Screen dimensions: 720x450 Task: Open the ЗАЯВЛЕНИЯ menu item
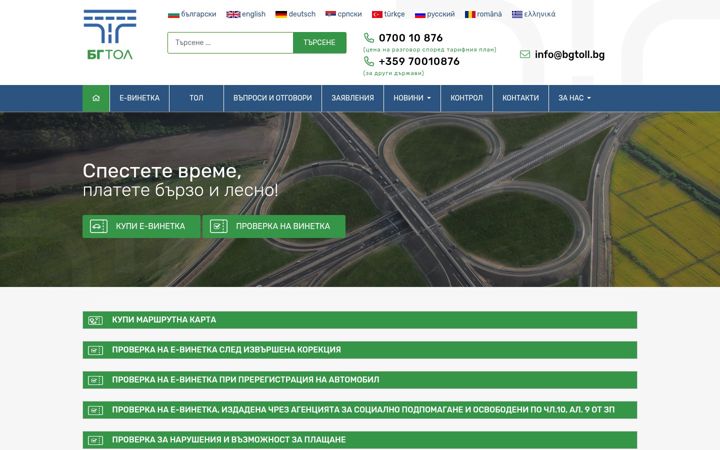[x=353, y=98]
